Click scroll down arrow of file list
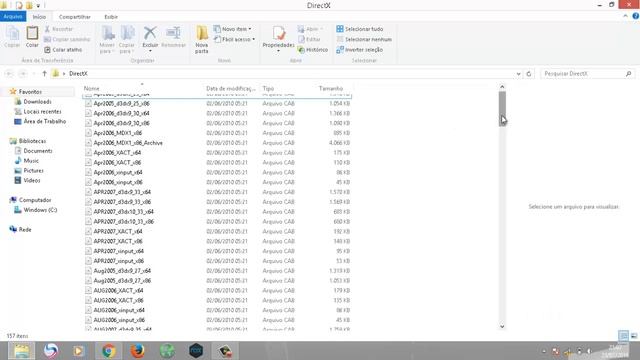The image size is (640, 360). (502, 326)
